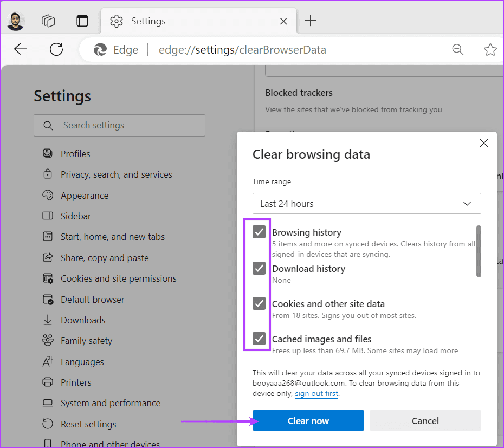Click the laptop icon beside System and performance
Viewport: 504px width, 448px height.
pos(48,402)
